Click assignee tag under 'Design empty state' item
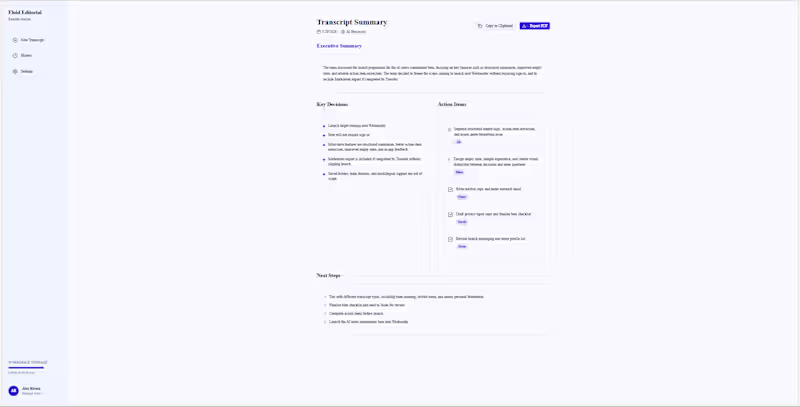Image resolution: width=800 pixels, height=407 pixels. coord(460,172)
